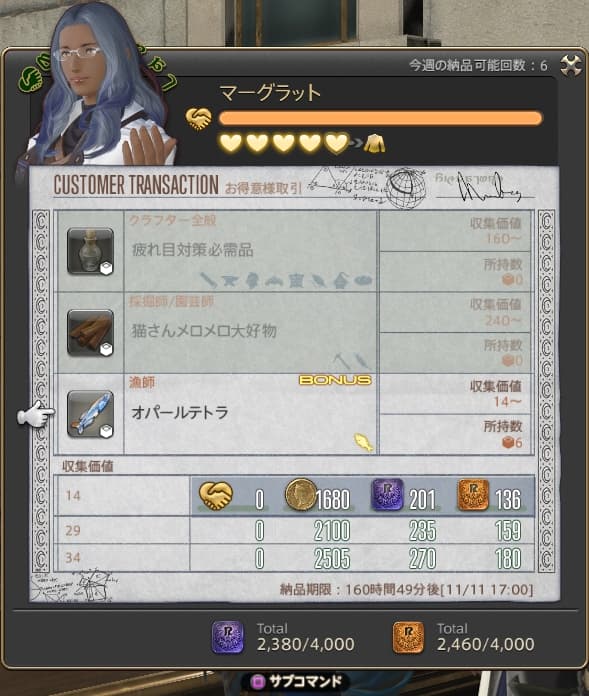The width and height of the screenshot is (589, 696).
Task: Click the purple scrip Total icon at bottom
Action: [x=227, y=637]
